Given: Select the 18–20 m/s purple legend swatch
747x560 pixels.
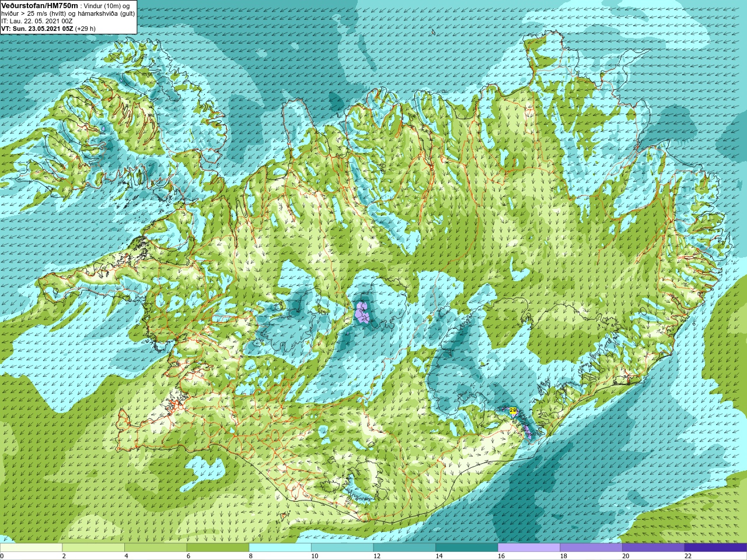Looking at the screenshot, I should click(x=591, y=547).
